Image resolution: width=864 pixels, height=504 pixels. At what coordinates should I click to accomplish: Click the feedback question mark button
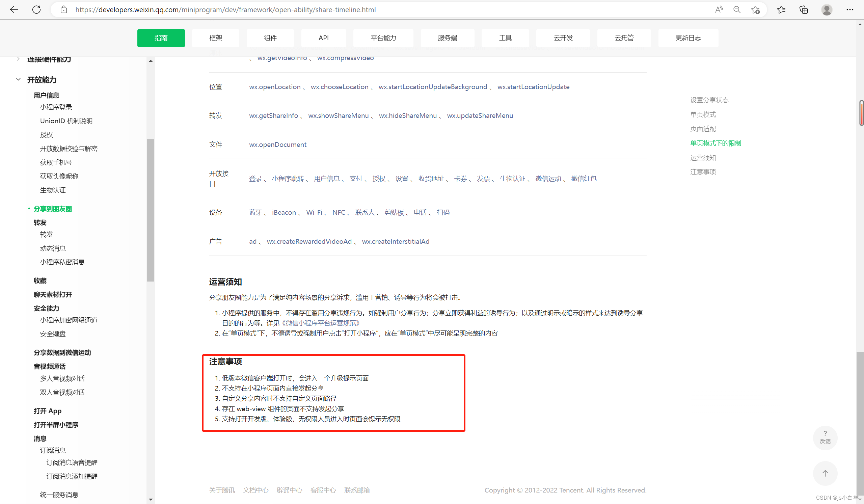825,438
